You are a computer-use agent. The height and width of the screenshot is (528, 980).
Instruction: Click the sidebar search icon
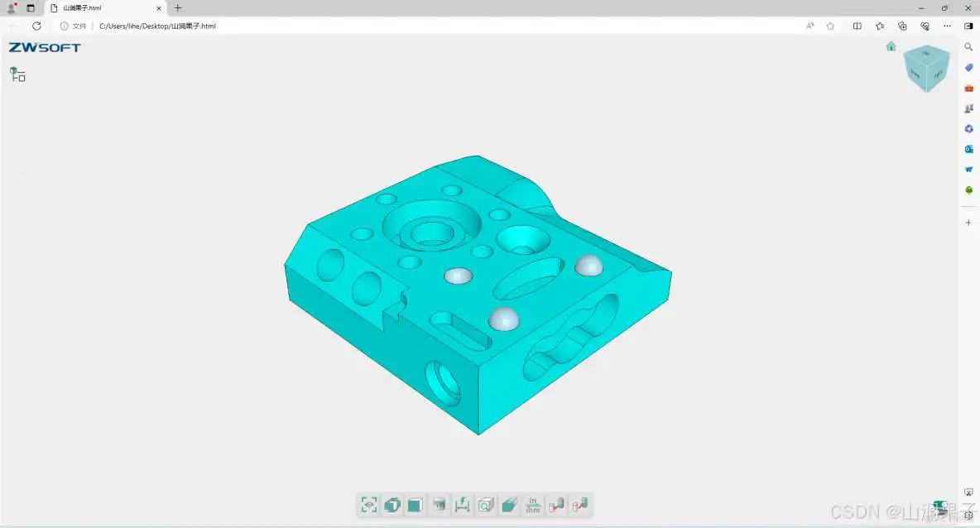[x=968, y=47]
